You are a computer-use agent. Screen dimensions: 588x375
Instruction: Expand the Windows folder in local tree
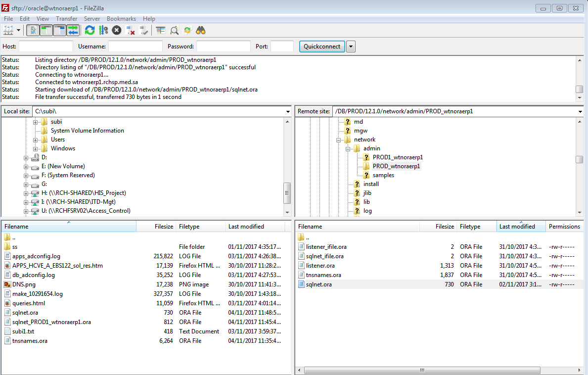point(36,148)
